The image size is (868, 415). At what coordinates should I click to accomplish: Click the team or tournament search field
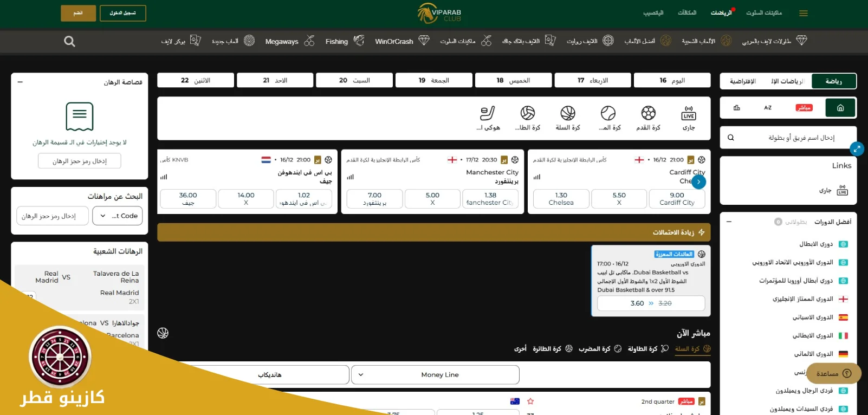tap(788, 138)
